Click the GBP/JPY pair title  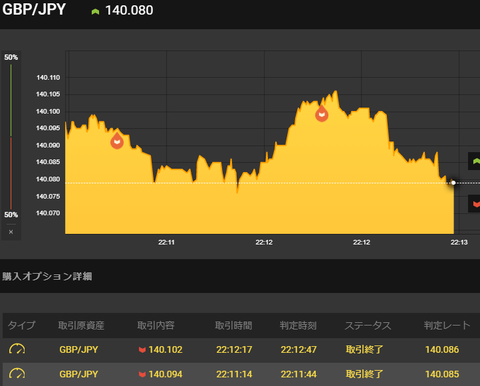34,9
